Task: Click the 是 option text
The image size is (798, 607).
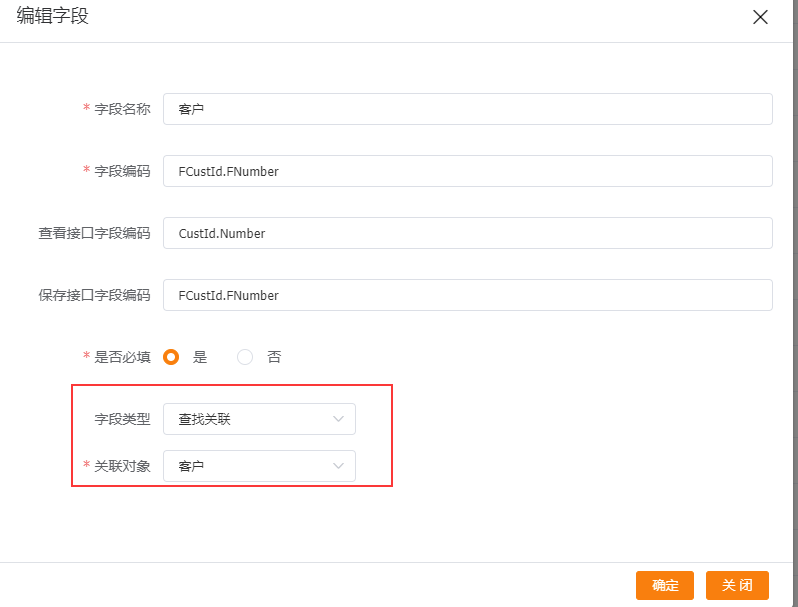Action: 200,357
